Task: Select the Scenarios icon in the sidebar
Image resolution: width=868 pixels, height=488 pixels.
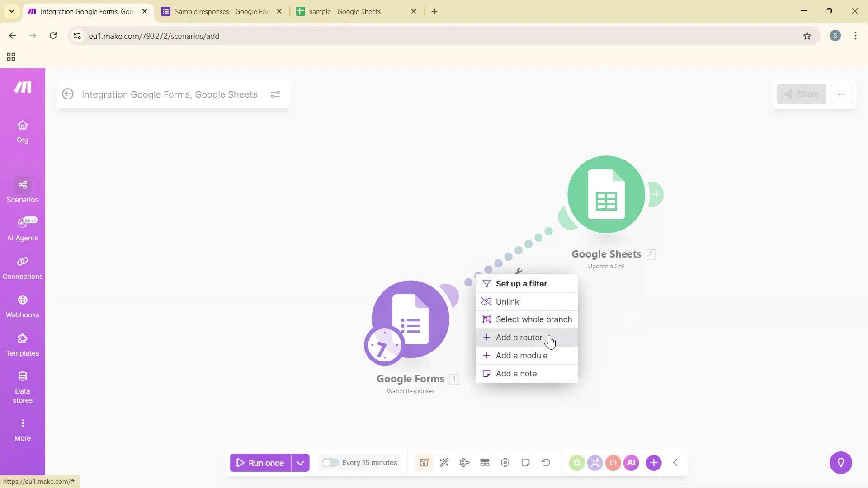Action: click(22, 190)
